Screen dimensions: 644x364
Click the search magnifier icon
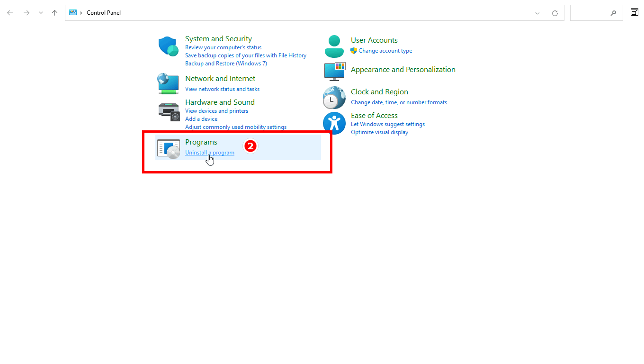(614, 13)
